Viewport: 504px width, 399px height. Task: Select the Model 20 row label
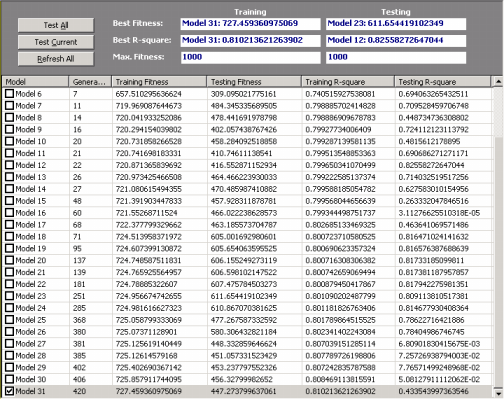coord(31,260)
